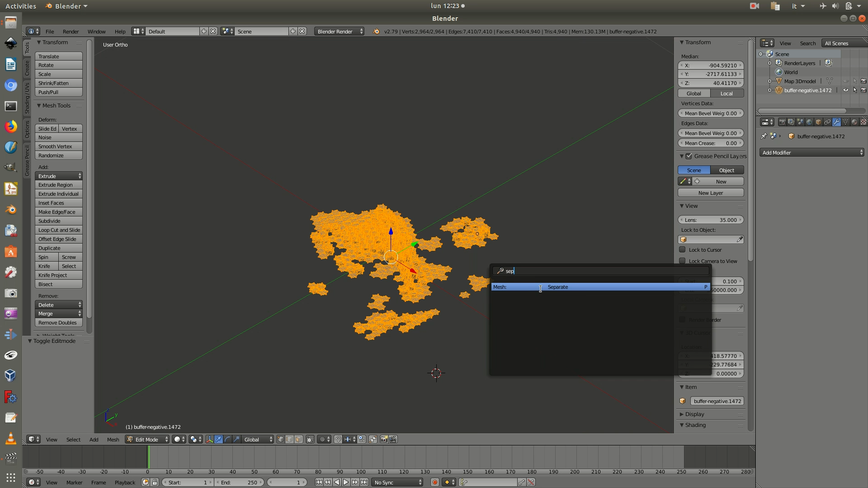Choose Separate from search results
Screen dimensions: 868x488
point(600,287)
